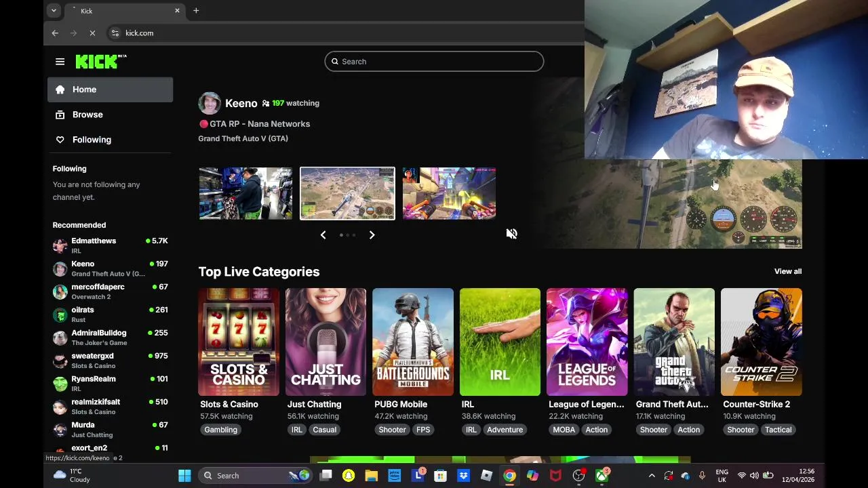The width and height of the screenshot is (868, 488).
Task: Open Keeno channel name link in featured
Action: tap(241, 103)
